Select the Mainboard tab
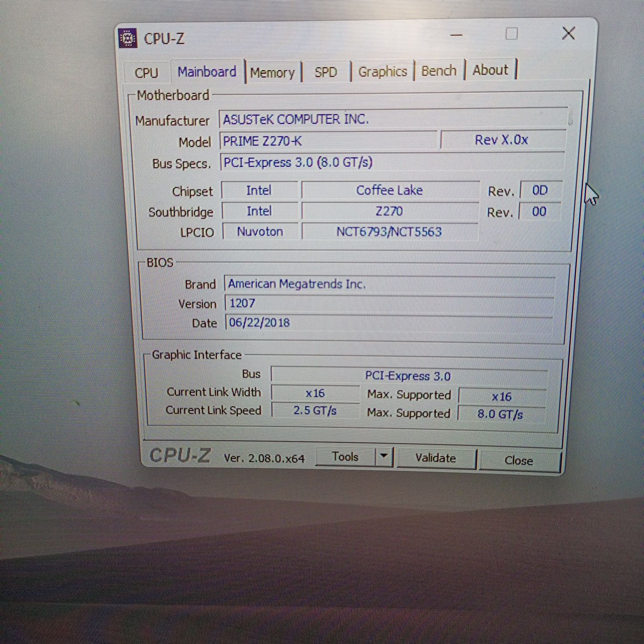 207,72
